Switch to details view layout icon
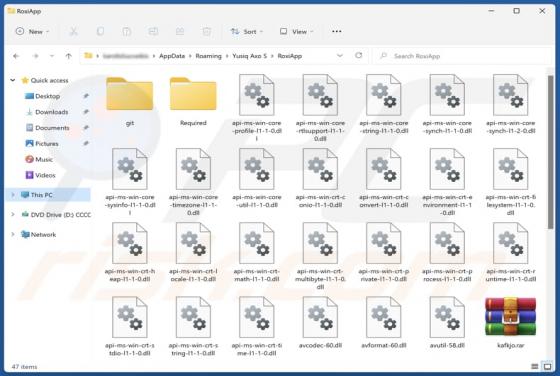 [x=535, y=366]
